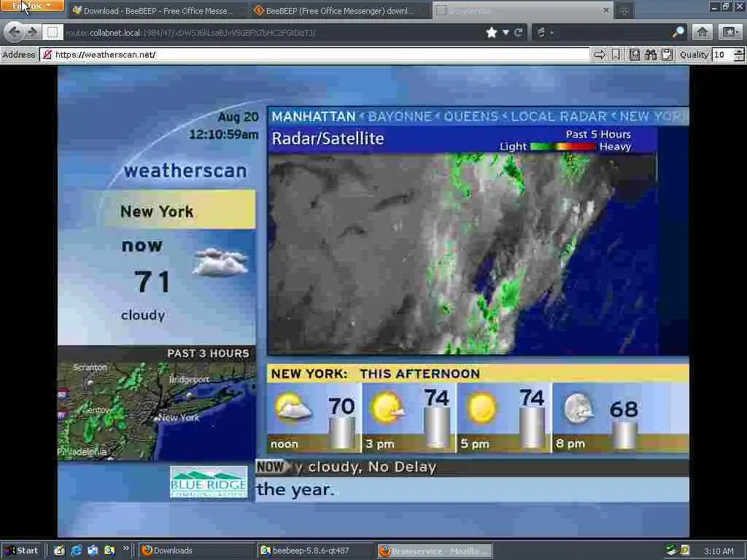Viewport: 747px width, 560px height.
Task: Open the search engine selector dropdown
Action: [544, 32]
